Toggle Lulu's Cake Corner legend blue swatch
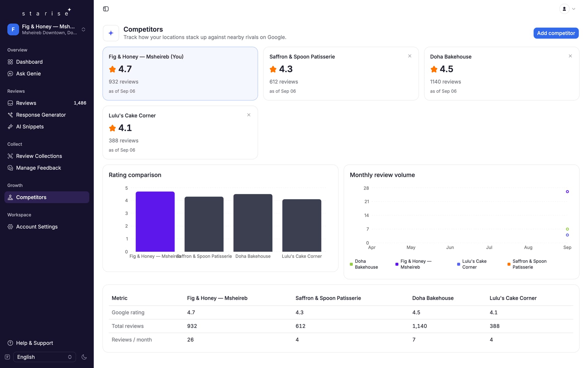588x368 pixels. [458, 264]
